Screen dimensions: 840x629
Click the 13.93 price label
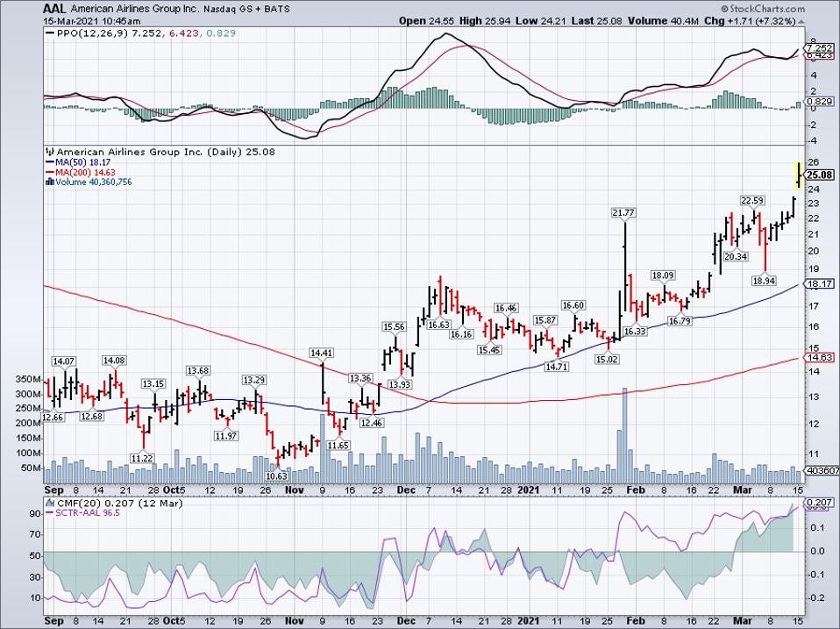click(400, 384)
